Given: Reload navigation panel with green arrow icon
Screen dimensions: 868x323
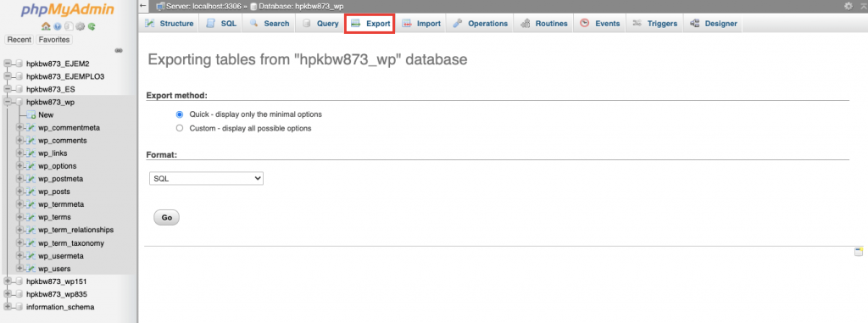Looking at the screenshot, I should 92,26.
